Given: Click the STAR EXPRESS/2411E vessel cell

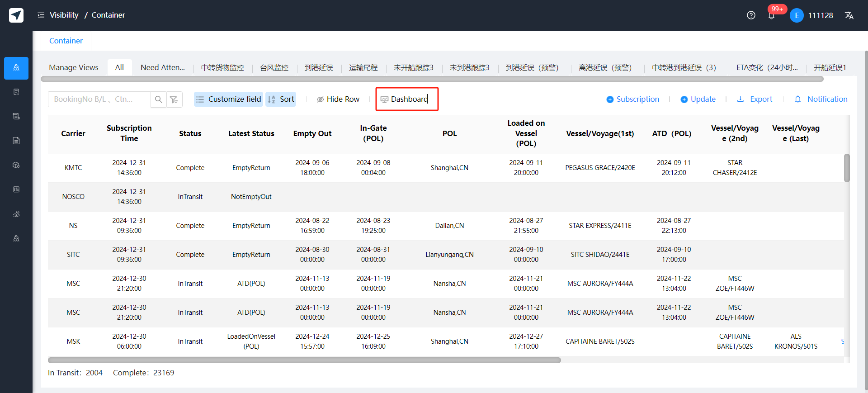Looking at the screenshot, I should click(x=600, y=226).
